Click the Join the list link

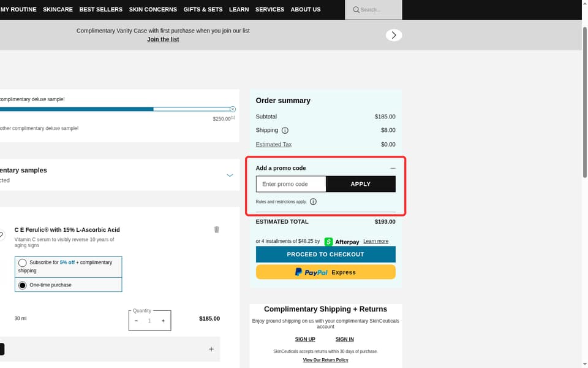coord(163,39)
